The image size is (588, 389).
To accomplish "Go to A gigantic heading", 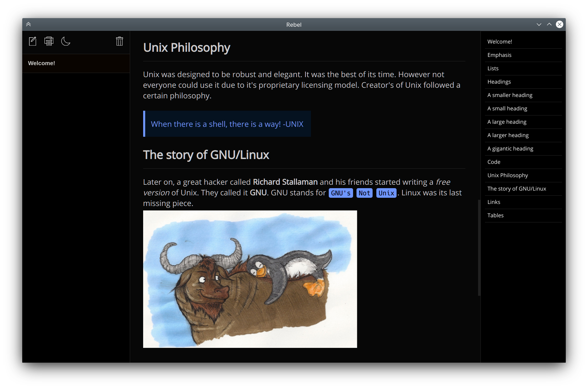I will tap(523, 149).
